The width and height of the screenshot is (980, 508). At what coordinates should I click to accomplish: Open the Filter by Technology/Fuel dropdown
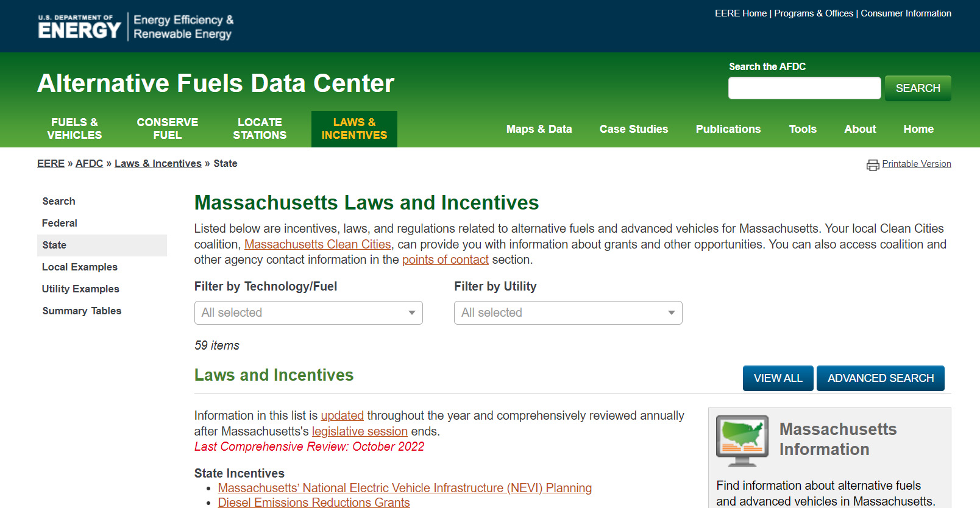coord(308,312)
